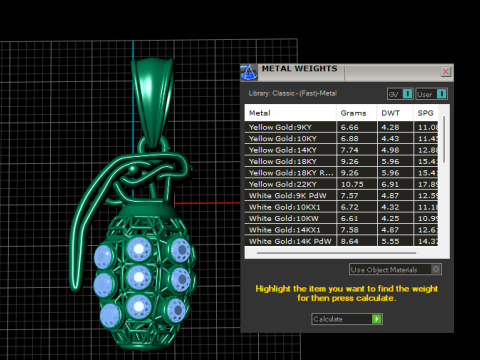Click the vertical scrollbar of metal list
This screenshot has height=360, width=480.
pos(444,139)
